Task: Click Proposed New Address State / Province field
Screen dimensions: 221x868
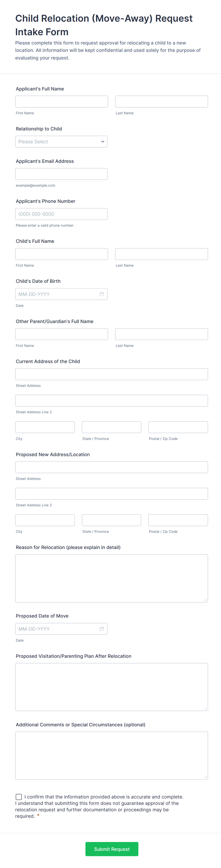Action: click(x=111, y=520)
